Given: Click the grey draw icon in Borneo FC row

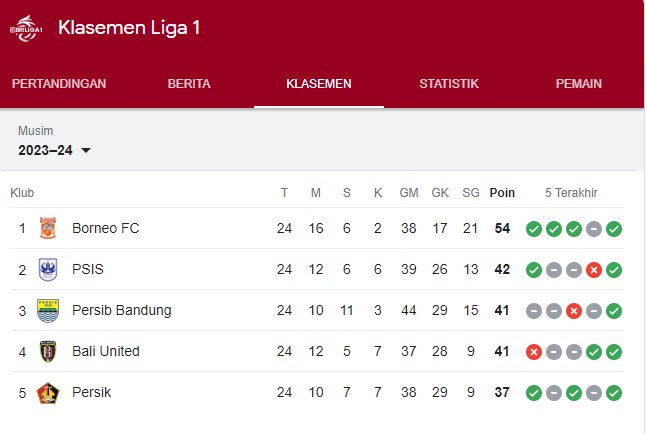Looking at the screenshot, I should point(594,229).
